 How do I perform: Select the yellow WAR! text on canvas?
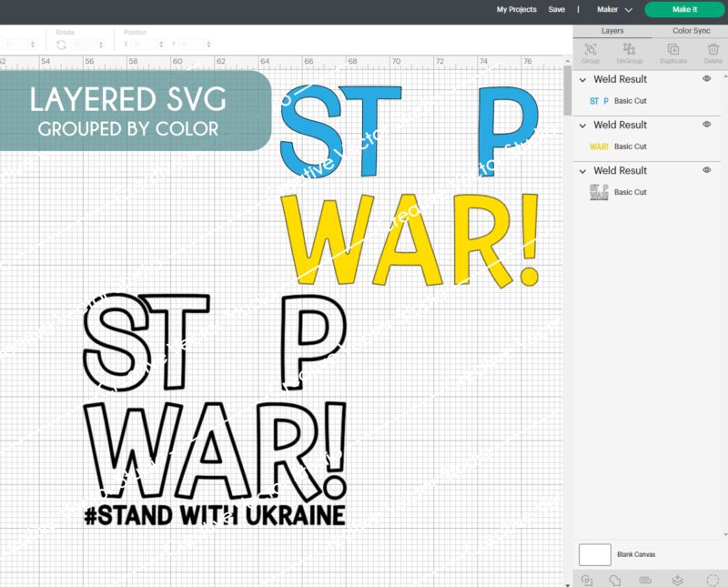[410, 240]
